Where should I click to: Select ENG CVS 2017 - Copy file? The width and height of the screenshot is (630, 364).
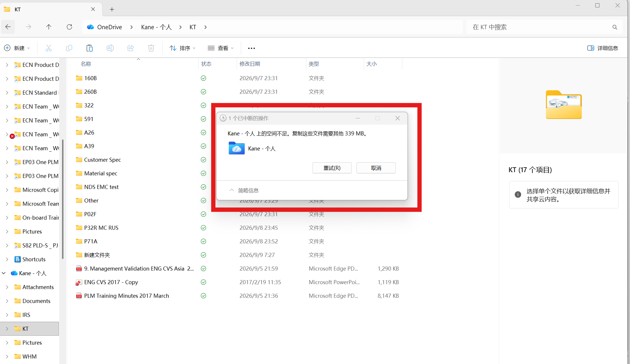coord(111,282)
